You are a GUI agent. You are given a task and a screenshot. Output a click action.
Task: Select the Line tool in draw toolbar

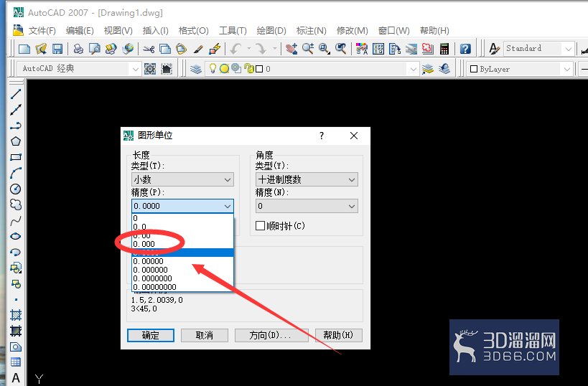click(15, 94)
